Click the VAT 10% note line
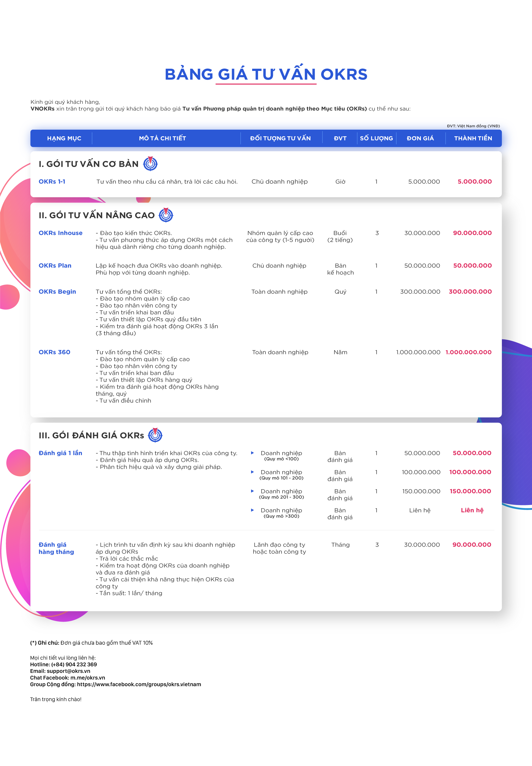 (x=91, y=643)
